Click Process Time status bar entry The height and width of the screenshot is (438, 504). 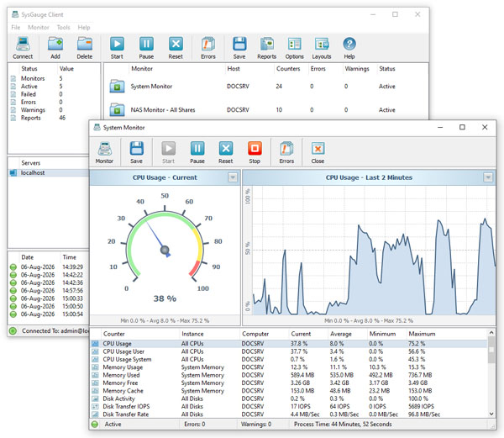click(343, 425)
